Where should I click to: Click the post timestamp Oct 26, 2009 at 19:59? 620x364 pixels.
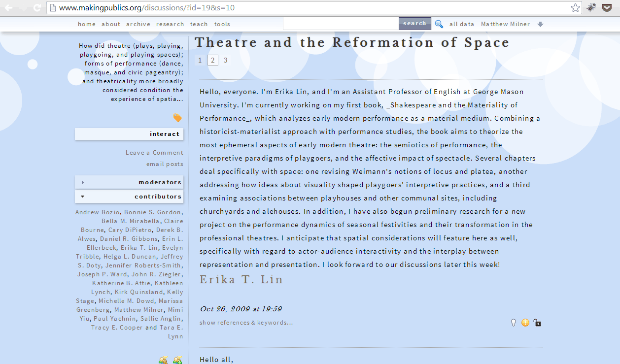coord(241,309)
